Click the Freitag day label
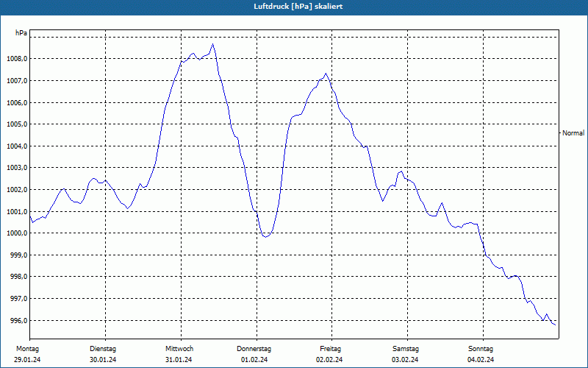 click(x=330, y=349)
